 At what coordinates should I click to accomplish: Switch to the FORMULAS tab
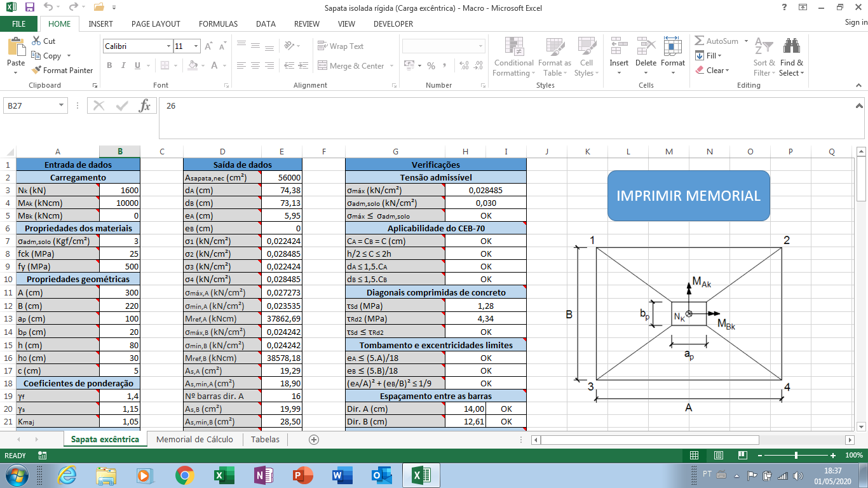click(218, 24)
